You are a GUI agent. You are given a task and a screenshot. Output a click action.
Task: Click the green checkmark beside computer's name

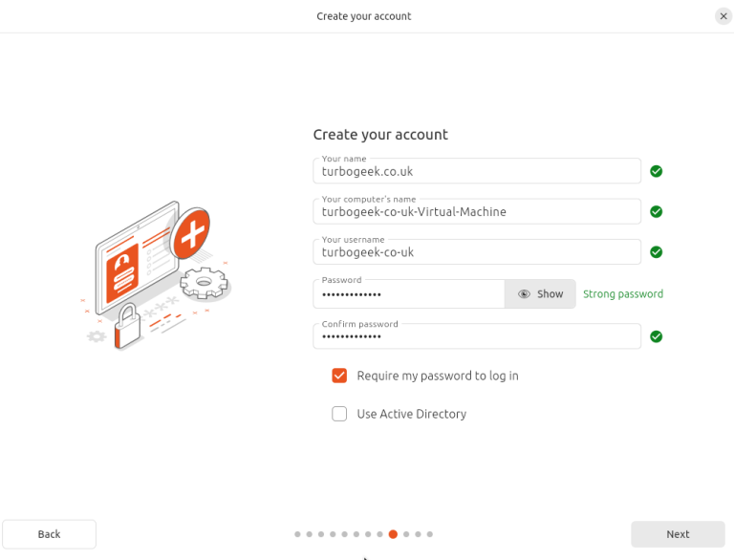click(x=656, y=212)
